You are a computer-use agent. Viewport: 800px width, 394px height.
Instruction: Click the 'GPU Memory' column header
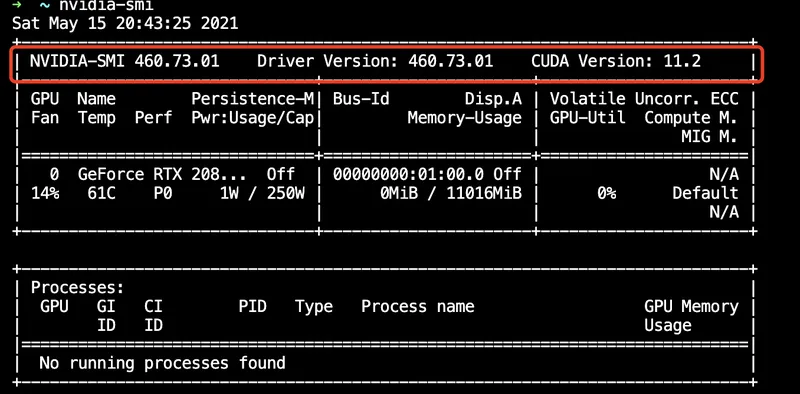(691, 307)
